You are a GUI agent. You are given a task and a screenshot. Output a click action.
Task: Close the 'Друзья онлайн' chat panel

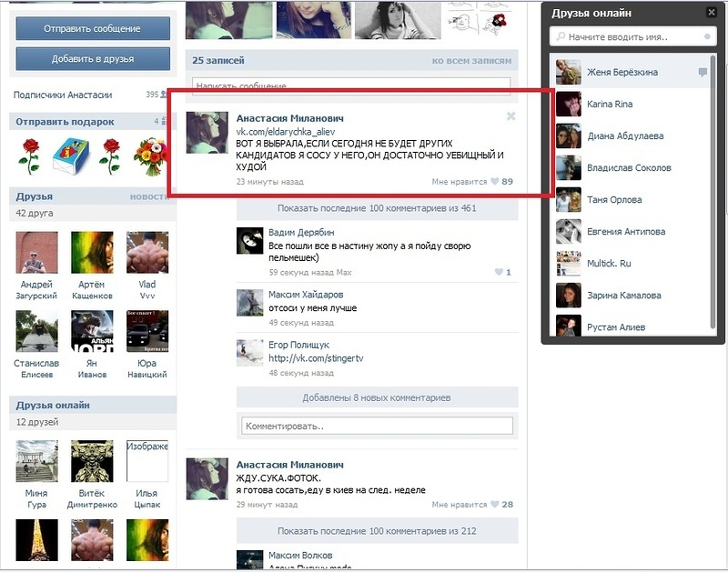click(712, 13)
